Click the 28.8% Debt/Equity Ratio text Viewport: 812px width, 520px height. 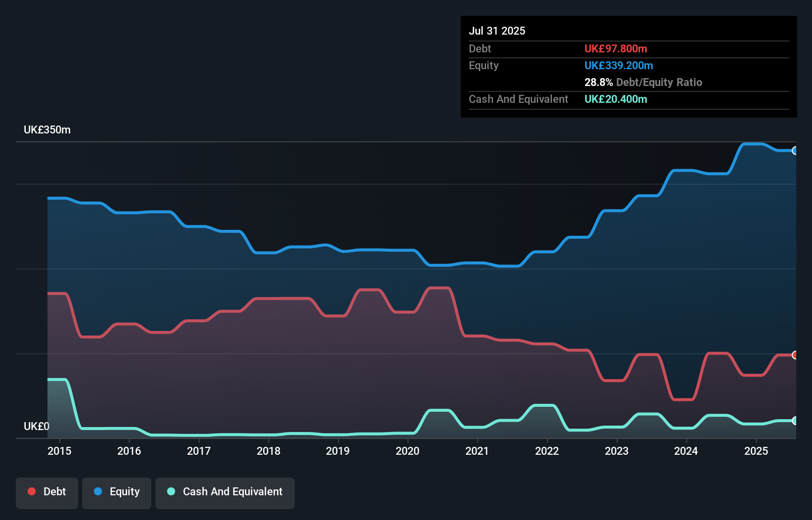pos(643,82)
